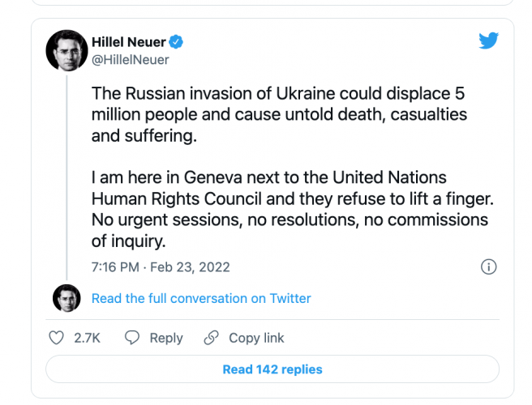
Task: Click the blue verified badge
Action: click(x=174, y=41)
